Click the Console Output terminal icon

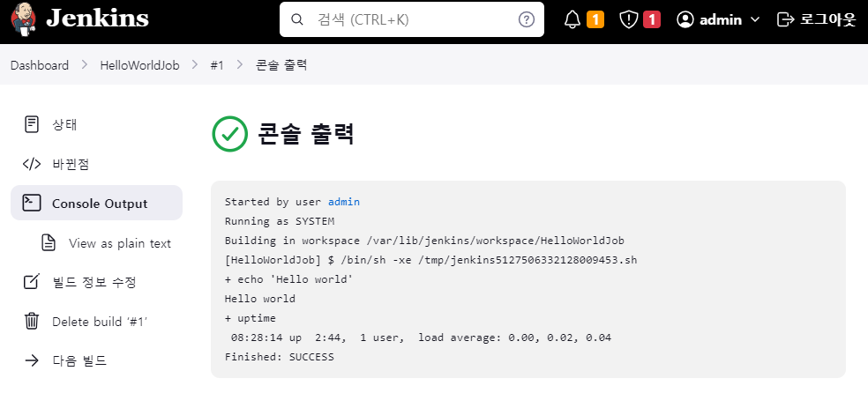tap(32, 203)
